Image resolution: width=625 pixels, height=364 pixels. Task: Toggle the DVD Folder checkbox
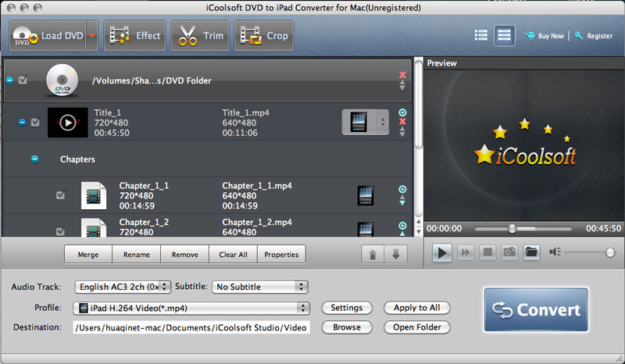(23, 80)
